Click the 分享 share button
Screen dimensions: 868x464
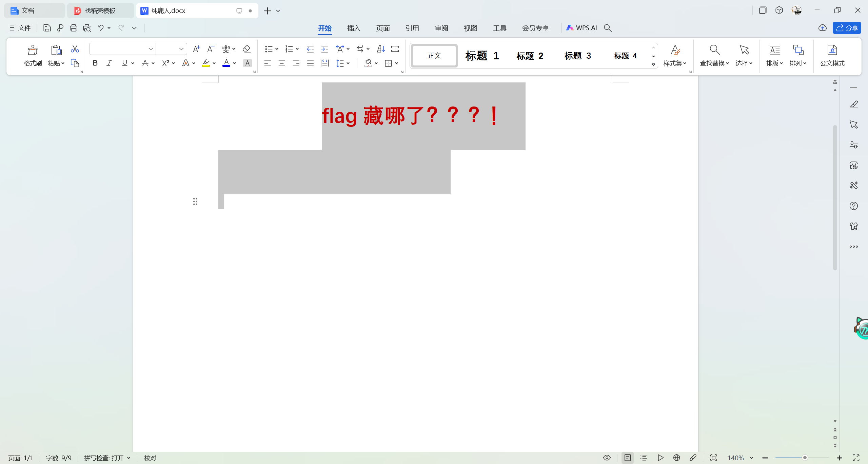[847, 28]
